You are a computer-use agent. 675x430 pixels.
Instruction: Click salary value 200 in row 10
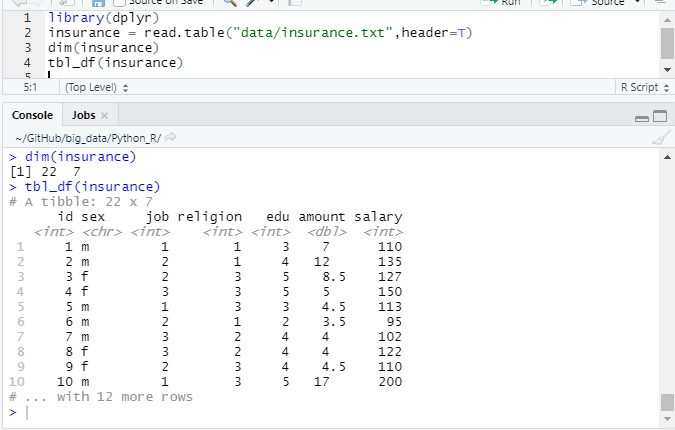[390, 382]
